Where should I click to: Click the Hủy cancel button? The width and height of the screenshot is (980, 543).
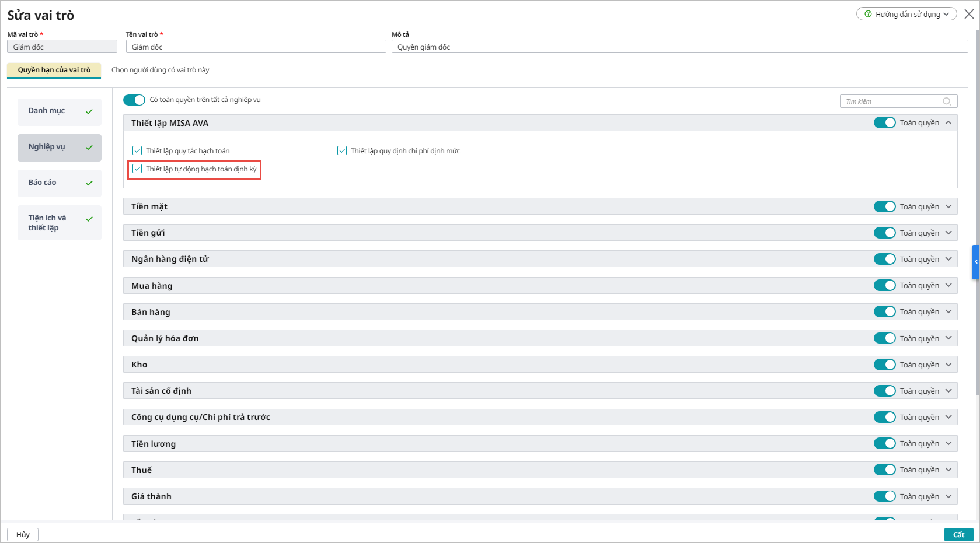point(23,534)
